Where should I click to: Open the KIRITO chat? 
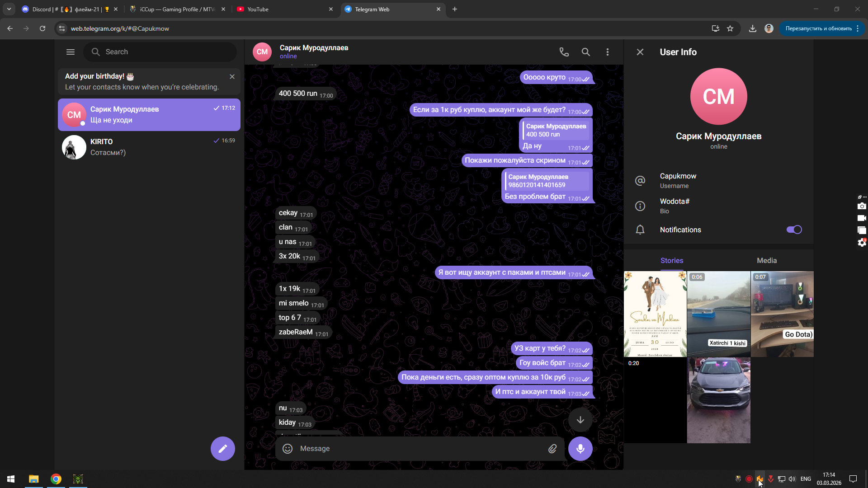pyautogui.click(x=149, y=147)
